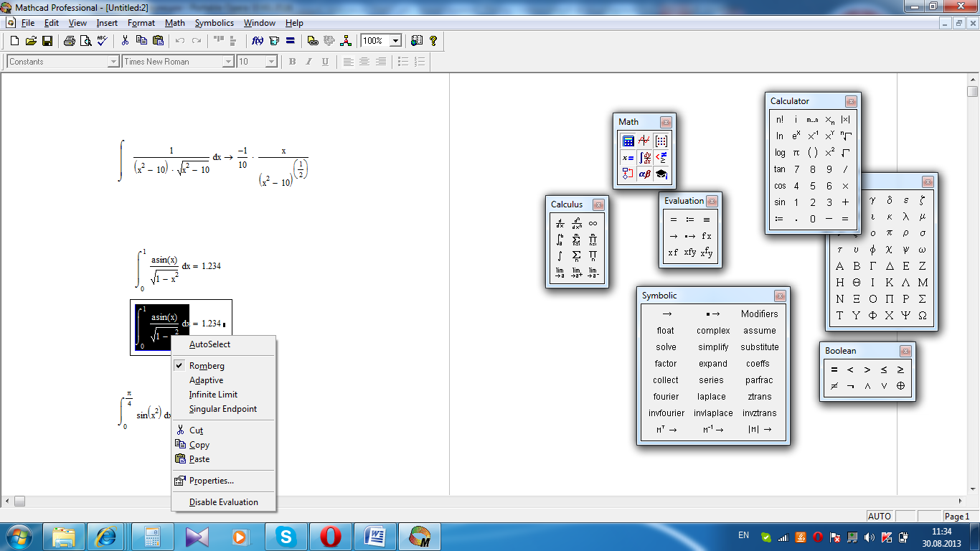Open the Math menu

click(175, 23)
